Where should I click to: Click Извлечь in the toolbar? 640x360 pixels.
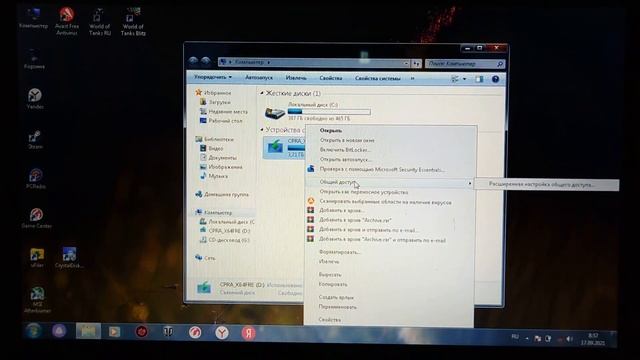point(296,78)
